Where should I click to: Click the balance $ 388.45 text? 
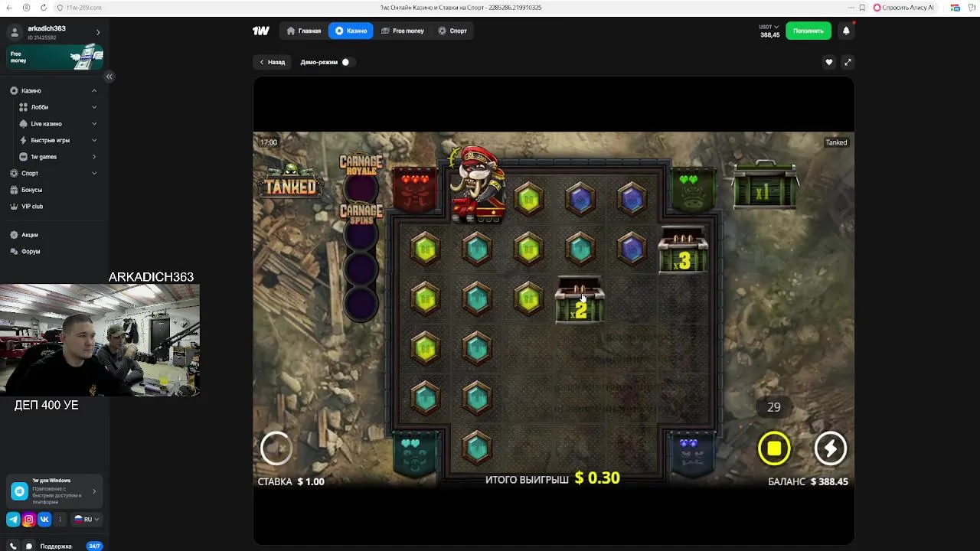coord(828,481)
